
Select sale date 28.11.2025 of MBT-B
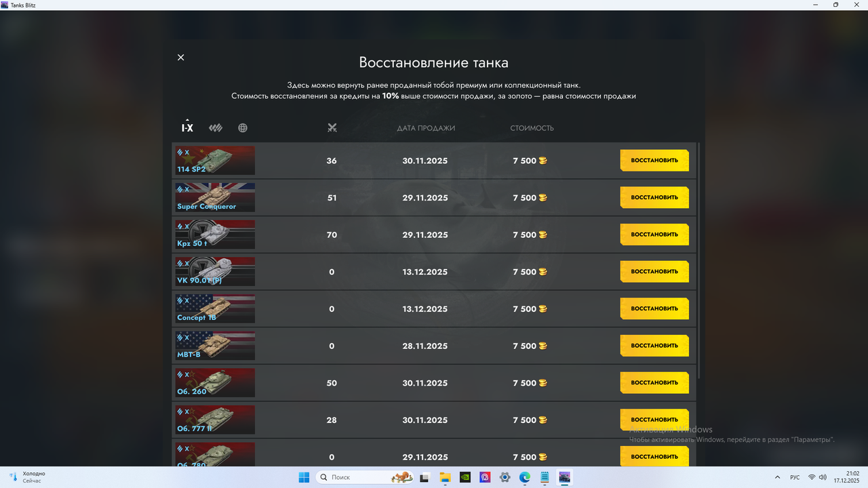tap(425, 346)
